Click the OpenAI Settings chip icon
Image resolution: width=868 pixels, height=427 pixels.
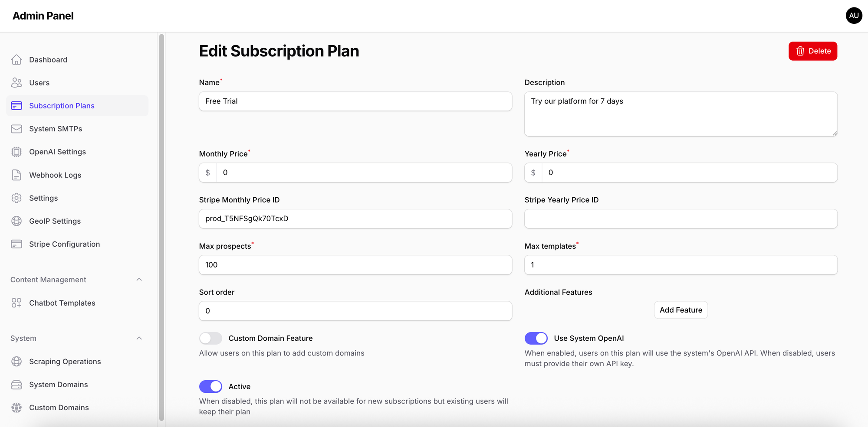tap(16, 152)
